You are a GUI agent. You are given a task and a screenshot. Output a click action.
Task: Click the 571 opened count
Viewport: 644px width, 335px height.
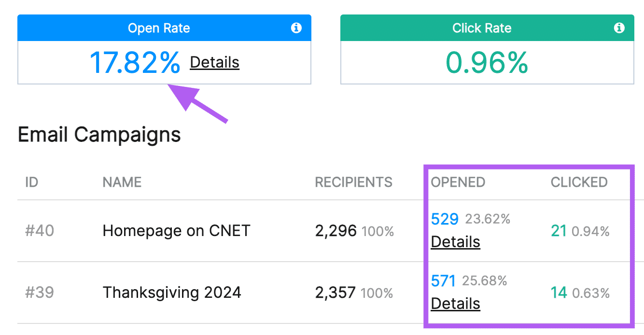click(x=443, y=280)
